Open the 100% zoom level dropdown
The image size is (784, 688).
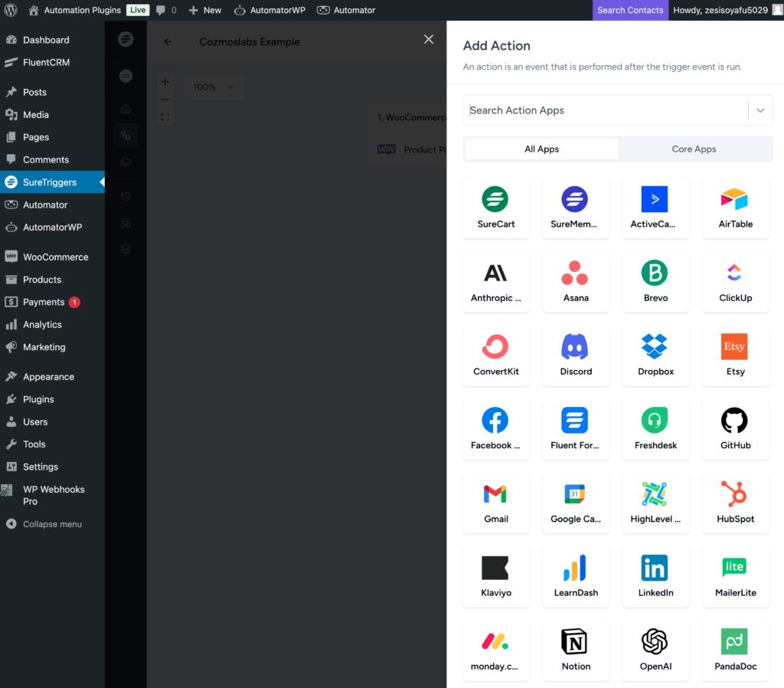213,87
